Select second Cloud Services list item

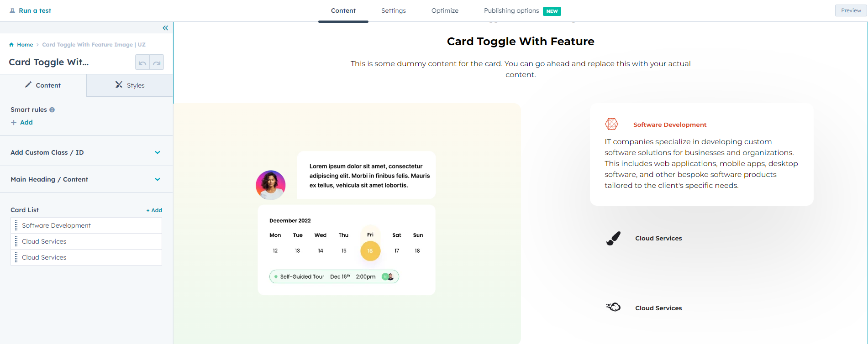pyautogui.click(x=44, y=257)
